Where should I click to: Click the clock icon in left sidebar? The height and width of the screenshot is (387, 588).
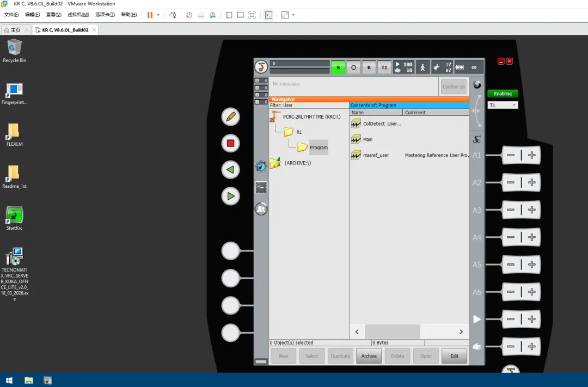pos(261,187)
